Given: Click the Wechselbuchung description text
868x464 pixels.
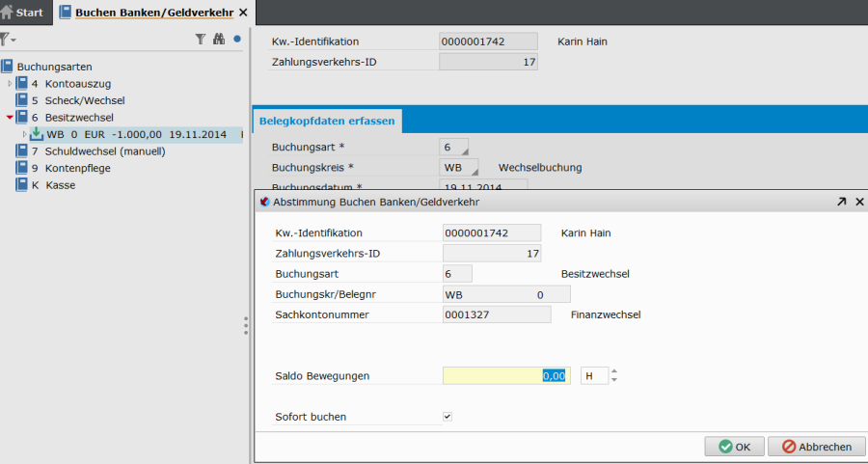Looking at the screenshot, I should click(x=540, y=168).
